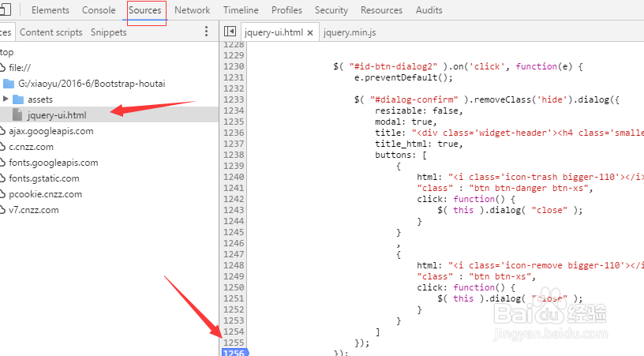Viewport: 644px width, 356px height.
Task: Open the Profiles tab
Action: 286,10
